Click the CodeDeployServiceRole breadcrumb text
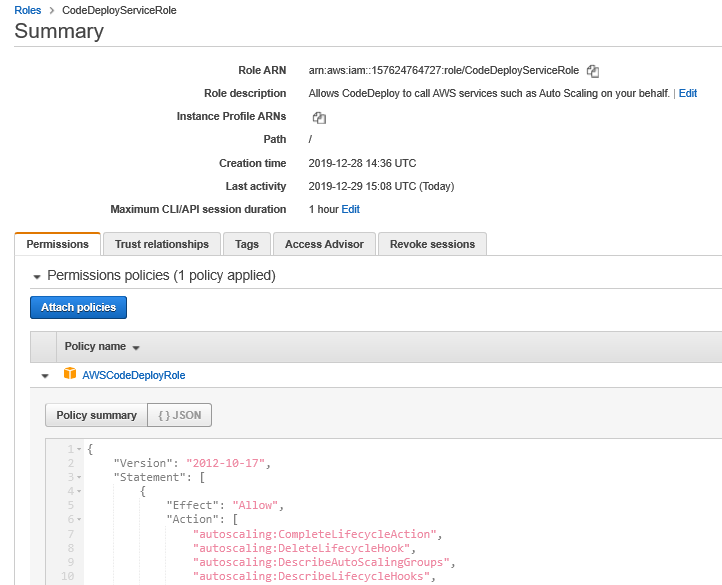 (119, 10)
